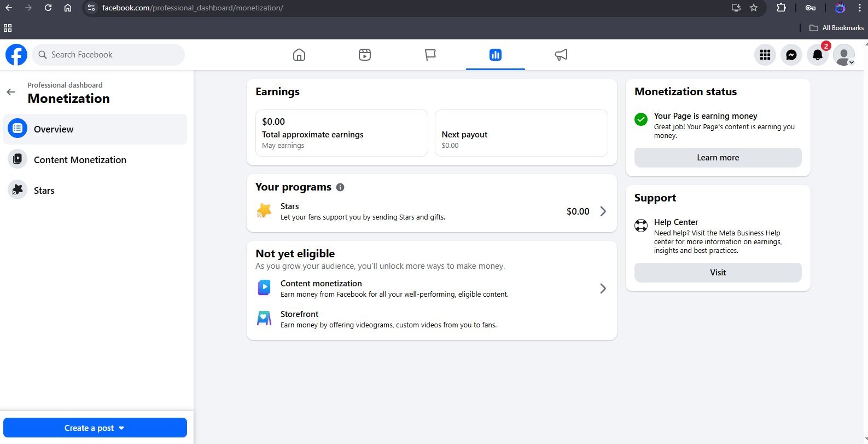Open the Reels video icon

[365, 55]
